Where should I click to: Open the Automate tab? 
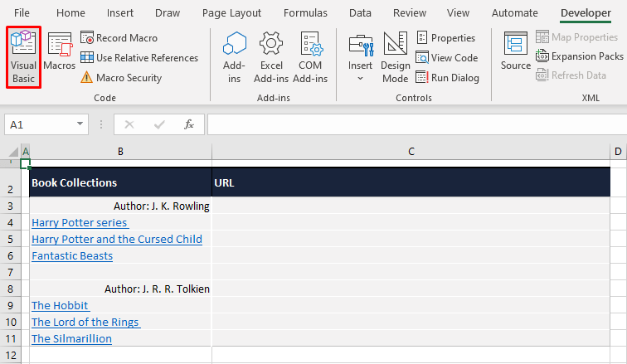(x=515, y=12)
